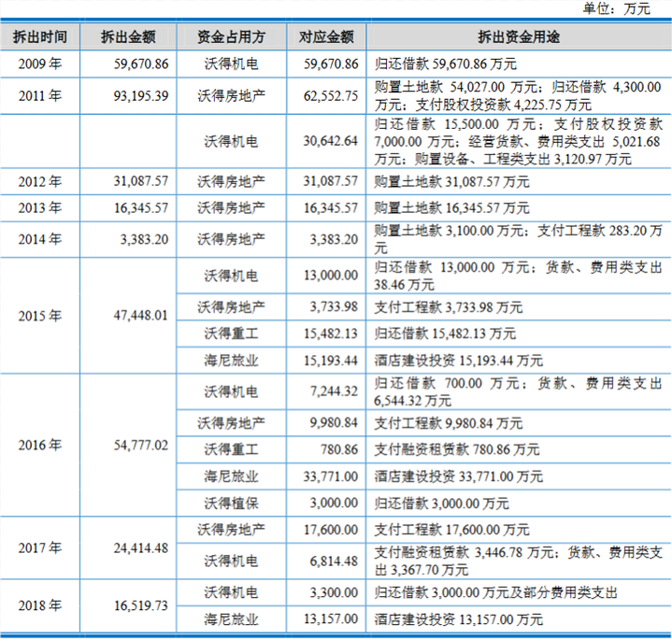672x639 pixels.
Task: Click the text 支付融资租赁款 780.86 万元
Action: 457,449
